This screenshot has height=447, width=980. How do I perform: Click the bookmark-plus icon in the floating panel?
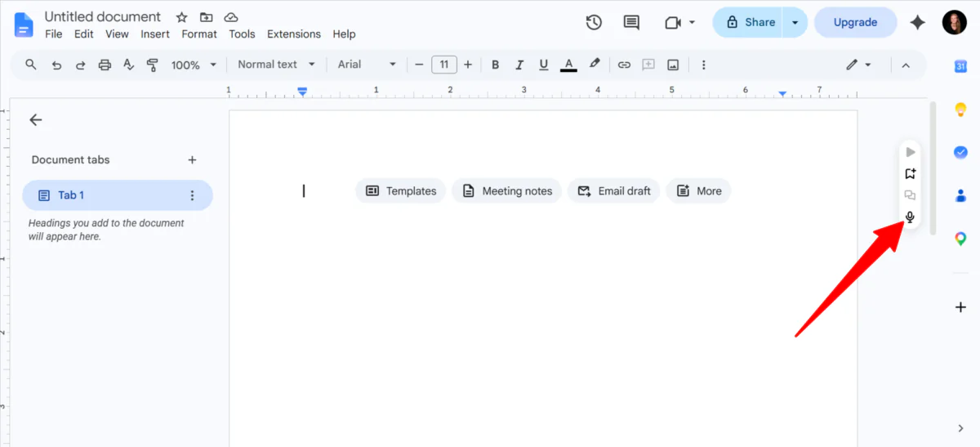point(910,173)
